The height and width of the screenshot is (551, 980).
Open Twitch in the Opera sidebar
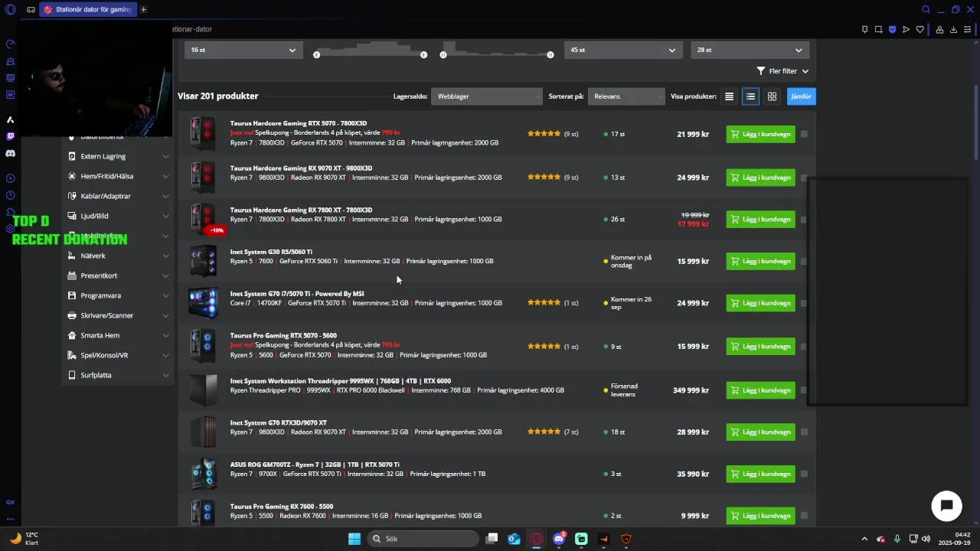pos(10,136)
